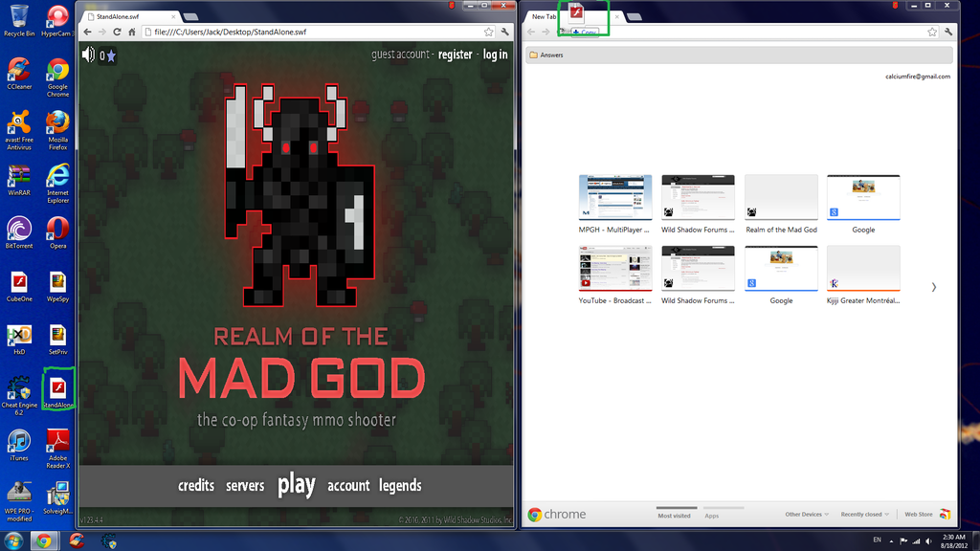Click EN language indicator in taskbar

(x=877, y=540)
